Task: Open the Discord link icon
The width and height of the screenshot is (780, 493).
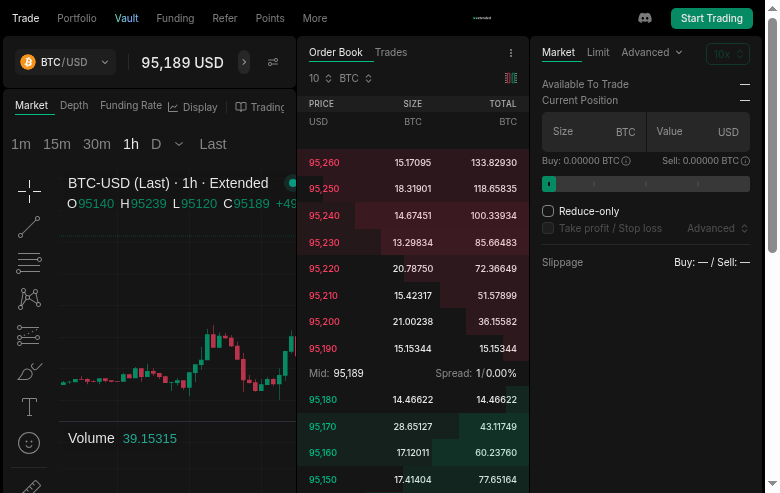Action: [x=645, y=18]
